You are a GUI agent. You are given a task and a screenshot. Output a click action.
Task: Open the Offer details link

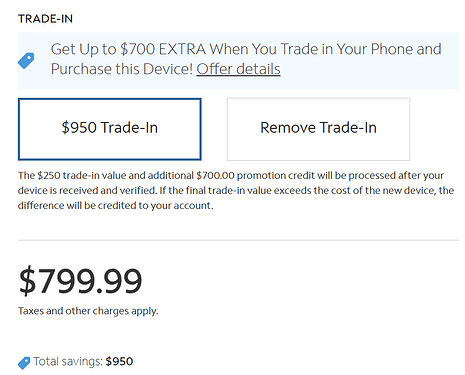(x=238, y=69)
